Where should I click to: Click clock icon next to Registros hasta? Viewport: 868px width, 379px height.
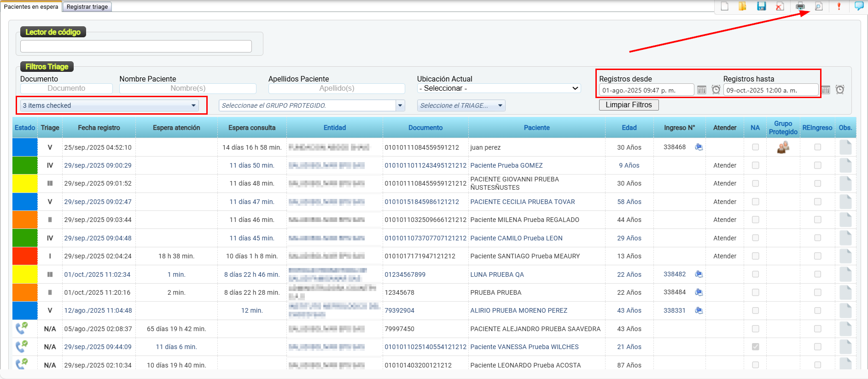pyautogui.click(x=840, y=90)
